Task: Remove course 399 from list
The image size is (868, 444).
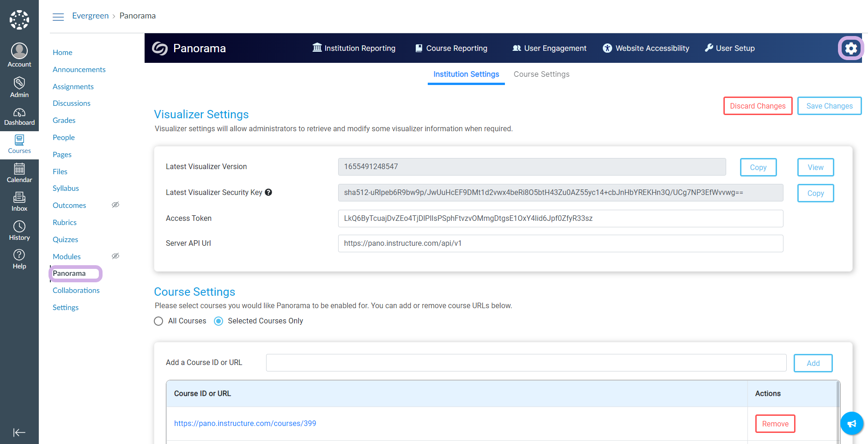Action: (775, 424)
